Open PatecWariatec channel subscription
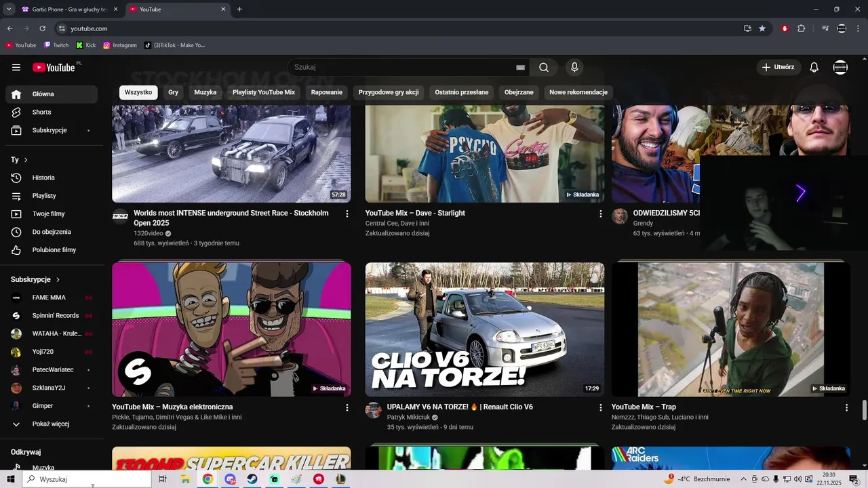This screenshot has height=488, width=868. (x=52, y=369)
